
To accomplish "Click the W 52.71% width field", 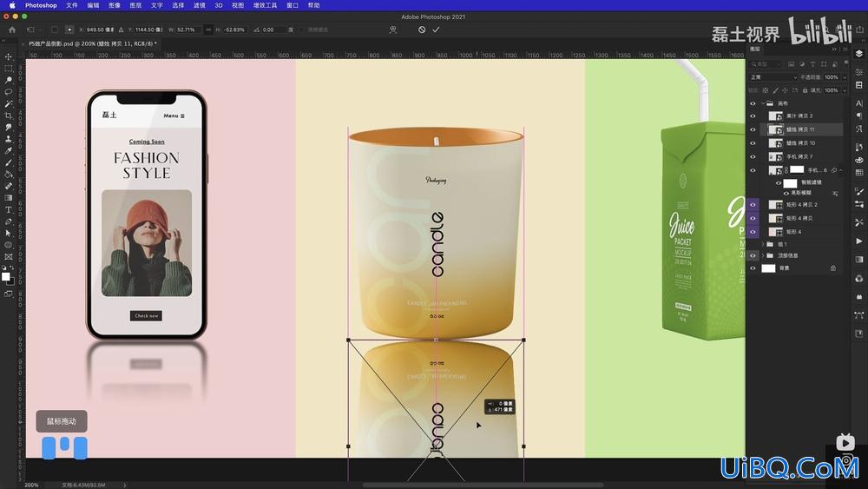I will 188,30.
